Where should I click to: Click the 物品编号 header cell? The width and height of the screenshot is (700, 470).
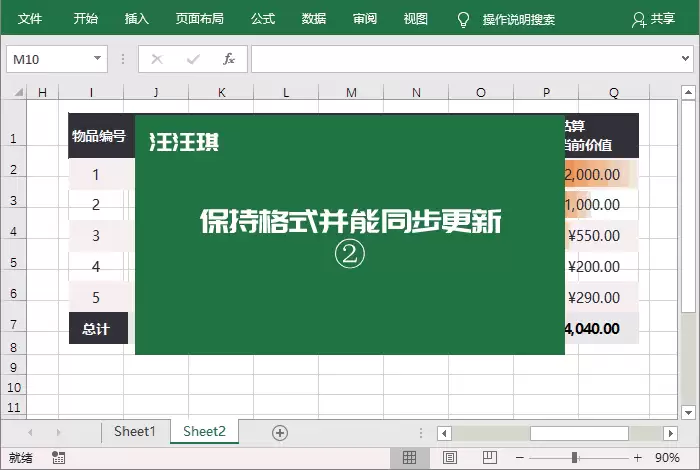pyautogui.click(x=99, y=136)
